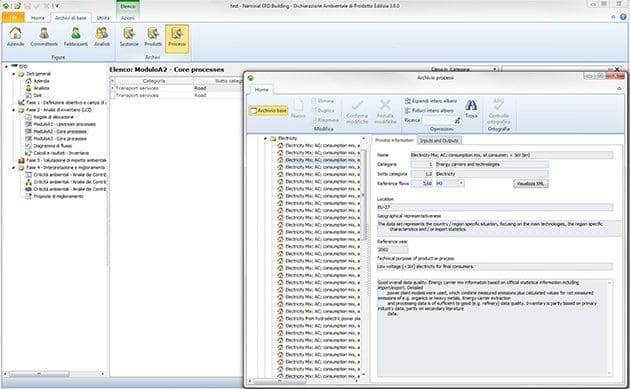Collapse Fase 2 - Analisi di inventario node

click(x=14, y=110)
